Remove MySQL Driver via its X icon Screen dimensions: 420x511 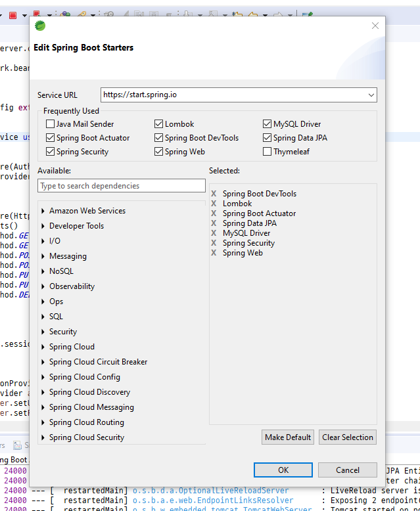tap(214, 233)
